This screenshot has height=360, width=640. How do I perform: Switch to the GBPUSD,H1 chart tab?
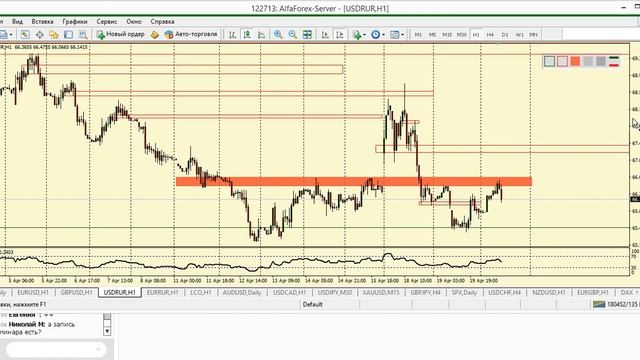[x=76, y=293]
